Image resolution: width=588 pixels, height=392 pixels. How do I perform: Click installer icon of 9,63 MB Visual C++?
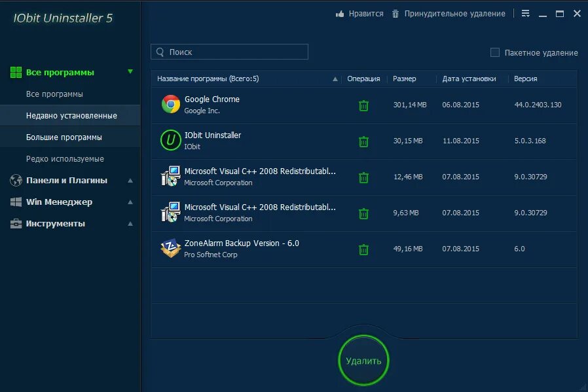pos(171,212)
